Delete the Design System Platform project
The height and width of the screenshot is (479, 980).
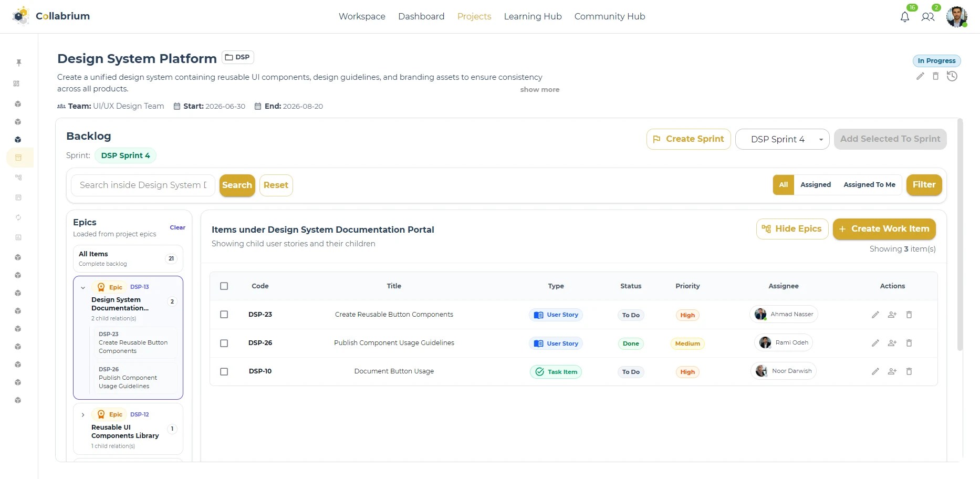click(935, 77)
